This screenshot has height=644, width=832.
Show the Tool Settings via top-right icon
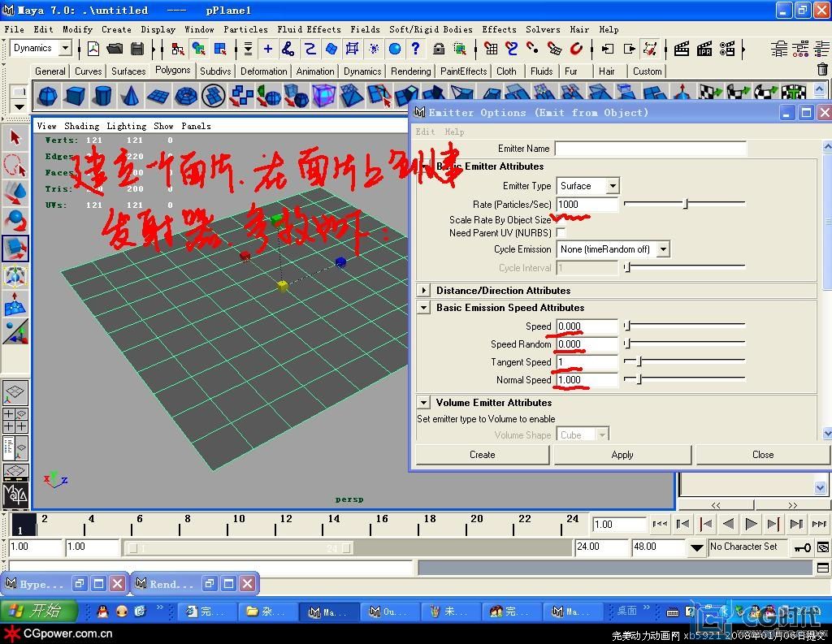pyautogui.click(x=800, y=50)
